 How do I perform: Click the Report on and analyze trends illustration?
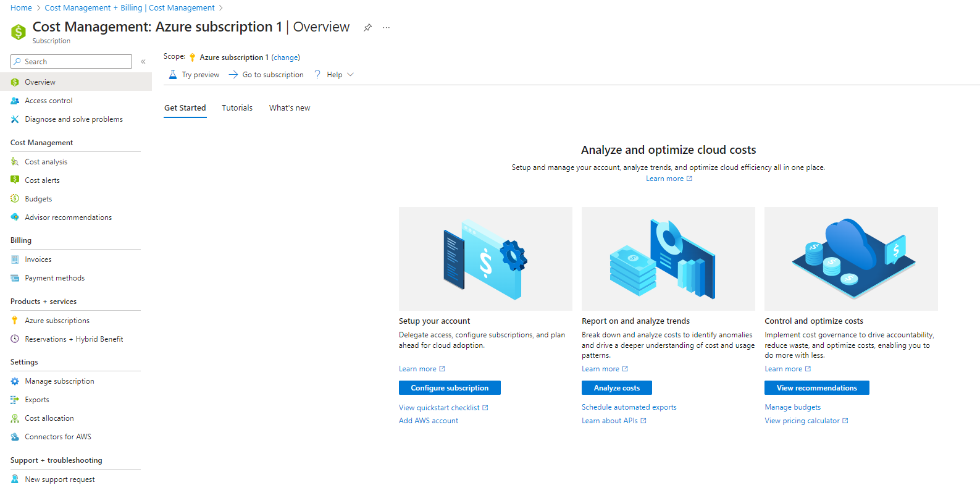(x=668, y=259)
